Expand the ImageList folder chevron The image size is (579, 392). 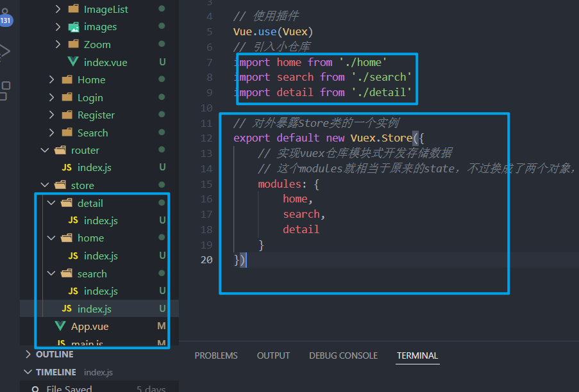tap(58, 9)
